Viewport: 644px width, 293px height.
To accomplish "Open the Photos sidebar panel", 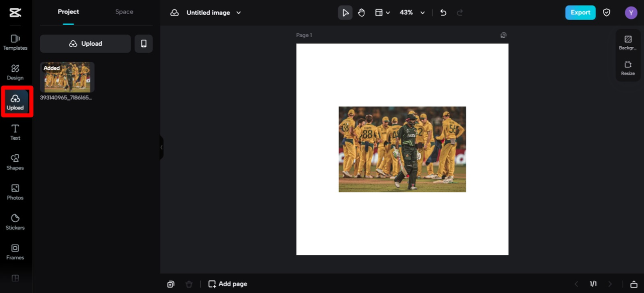I will tap(15, 192).
